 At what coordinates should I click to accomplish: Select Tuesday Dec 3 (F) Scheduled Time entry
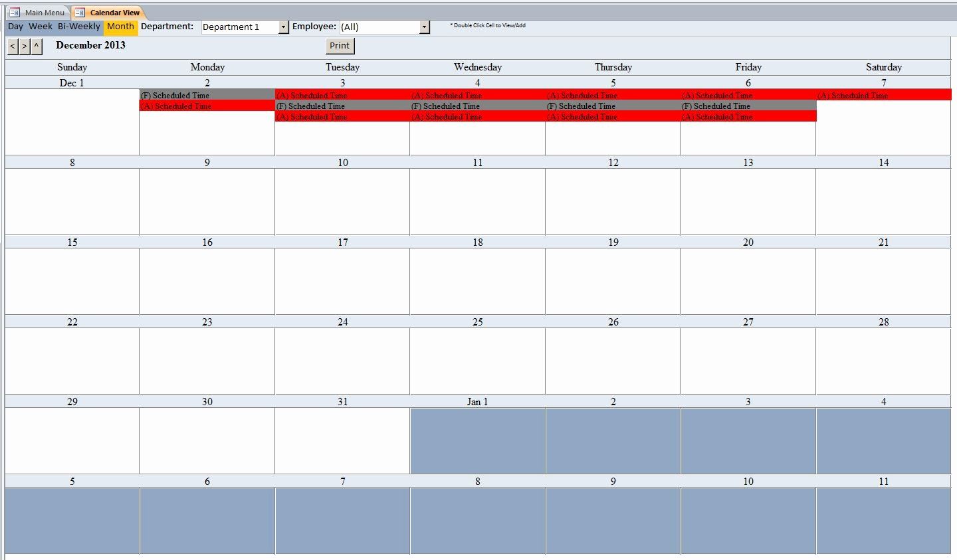(x=342, y=106)
